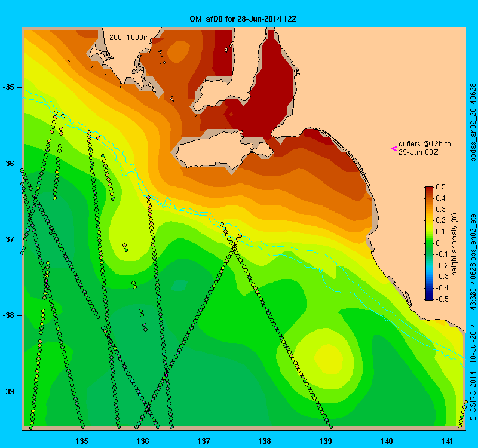478x448 pixels.
Task: Click the -0.1 color bar tick label
Action: [x=441, y=254]
